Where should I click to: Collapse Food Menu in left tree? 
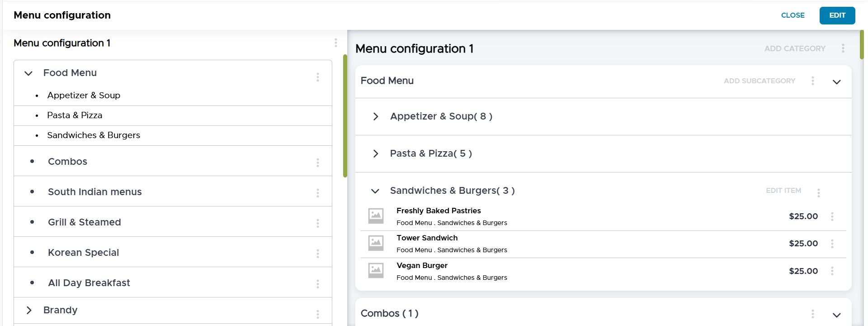(28, 73)
